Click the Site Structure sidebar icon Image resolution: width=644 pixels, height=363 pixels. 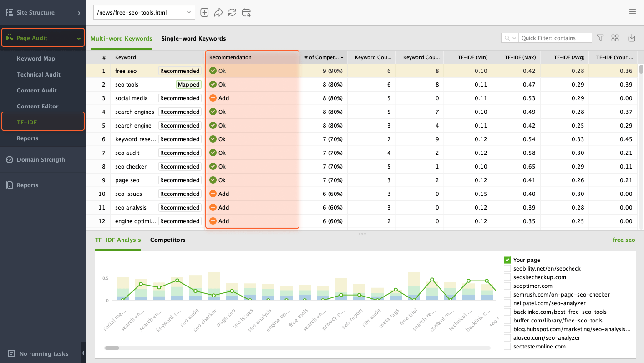coord(9,12)
